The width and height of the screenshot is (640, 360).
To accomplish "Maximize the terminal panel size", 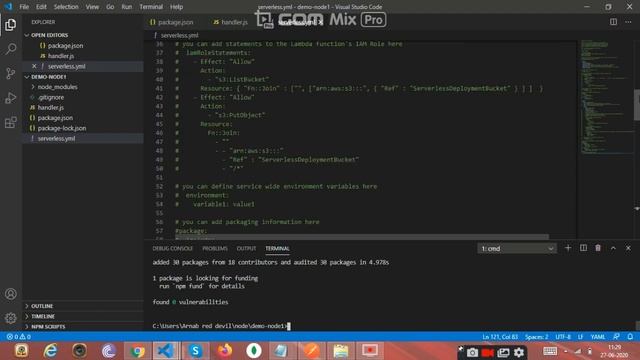I will 613,248.
